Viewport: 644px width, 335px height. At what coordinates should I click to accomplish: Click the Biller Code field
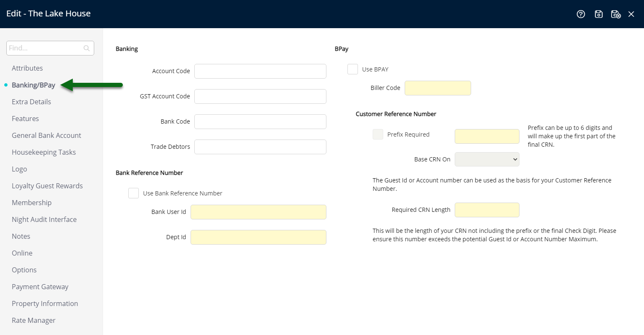coord(438,88)
